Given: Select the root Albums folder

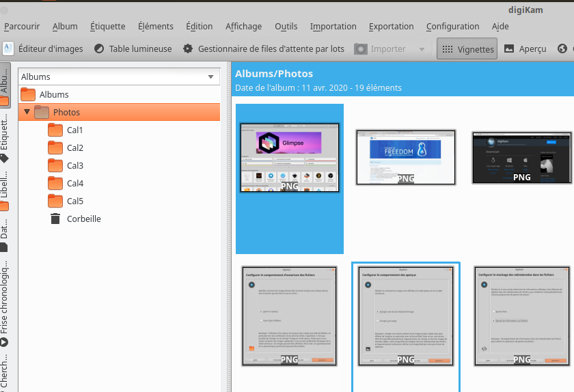Looking at the screenshot, I should (x=119, y=94).
